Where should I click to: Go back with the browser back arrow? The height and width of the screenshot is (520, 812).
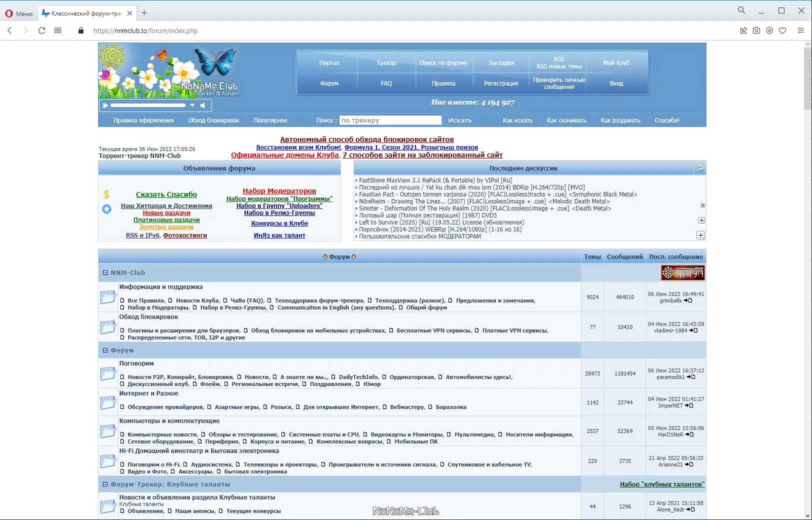click(x=9, y=30)
